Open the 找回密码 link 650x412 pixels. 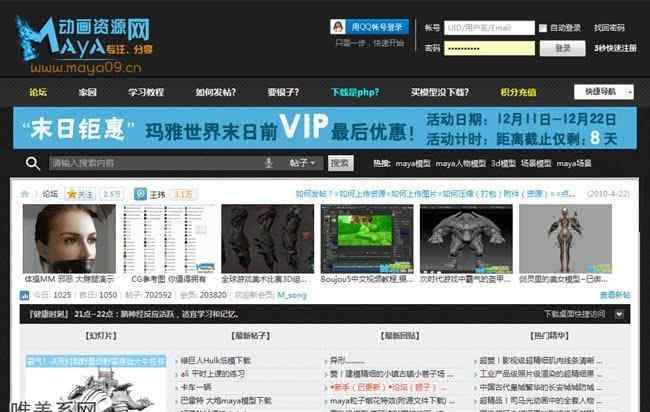tap(609, 28)
